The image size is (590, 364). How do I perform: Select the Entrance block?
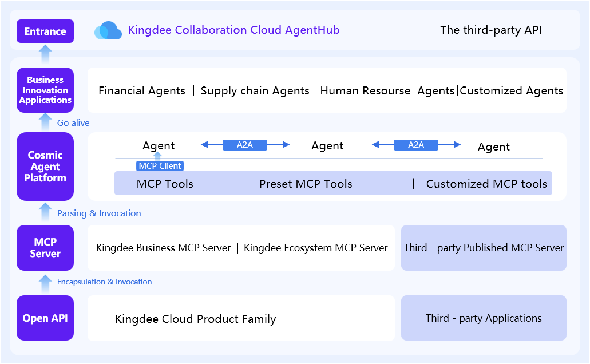[x=45, y=31]
